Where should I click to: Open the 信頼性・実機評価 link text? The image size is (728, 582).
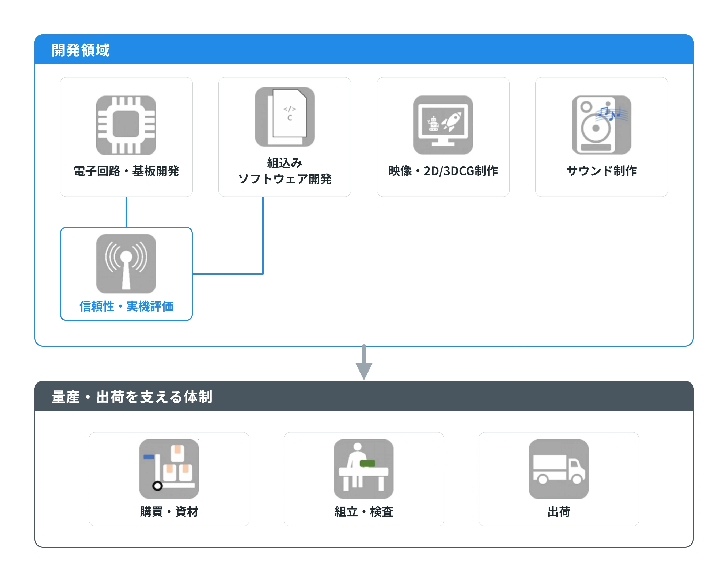126,306
